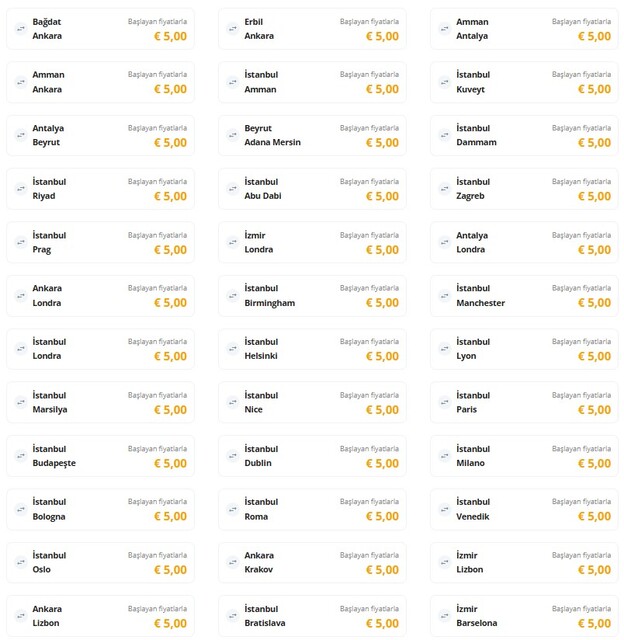Open the Ankara to Krakov route
Screen dimensions: 624x640
point(312,562)
